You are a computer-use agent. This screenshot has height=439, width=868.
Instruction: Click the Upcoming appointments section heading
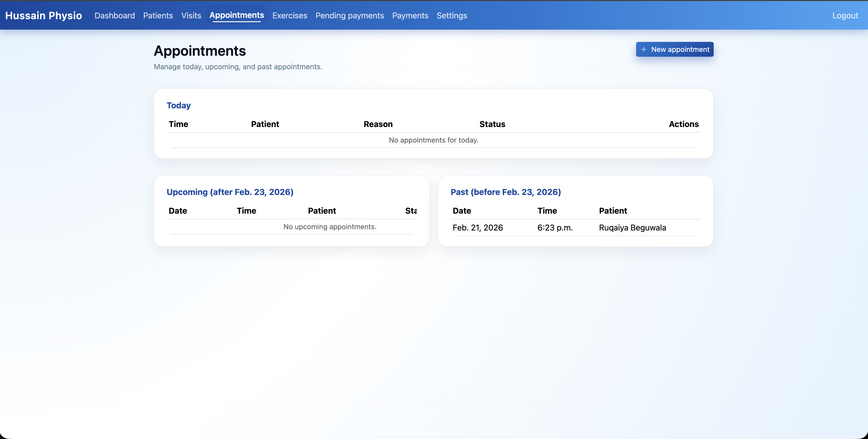(x=230, y=192)
